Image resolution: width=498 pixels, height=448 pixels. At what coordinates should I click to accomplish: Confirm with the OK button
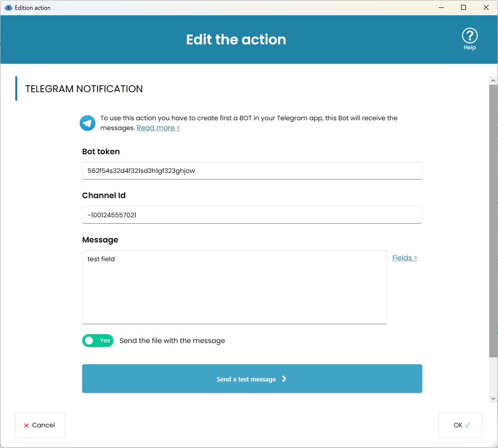(x=460, y=425)
